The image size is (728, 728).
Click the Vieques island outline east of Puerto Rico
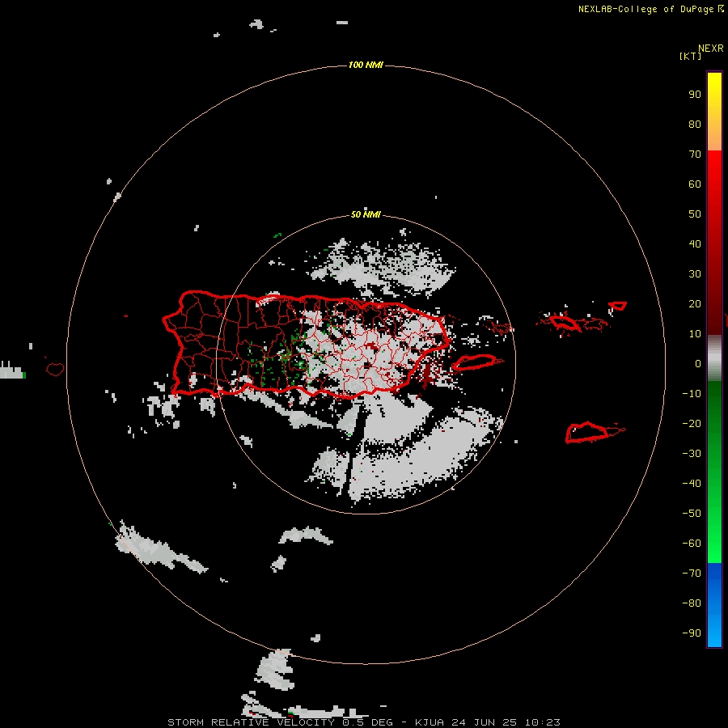[475, 362]
